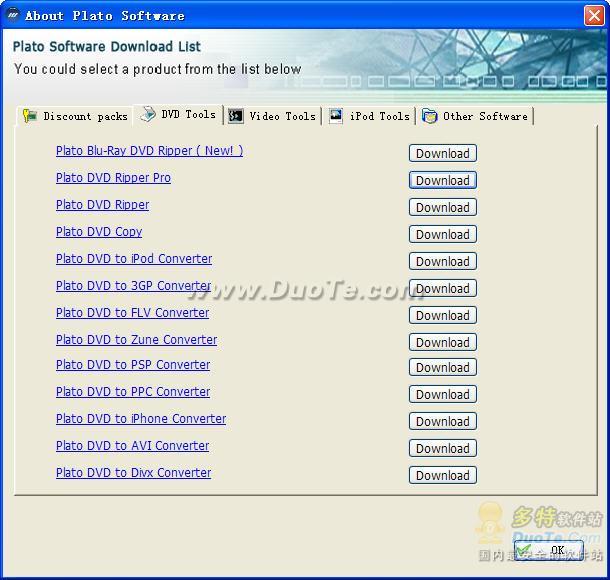Confirm with the OK button
The width and height of the screenshot is (610, 580).
tap(549, 550)
